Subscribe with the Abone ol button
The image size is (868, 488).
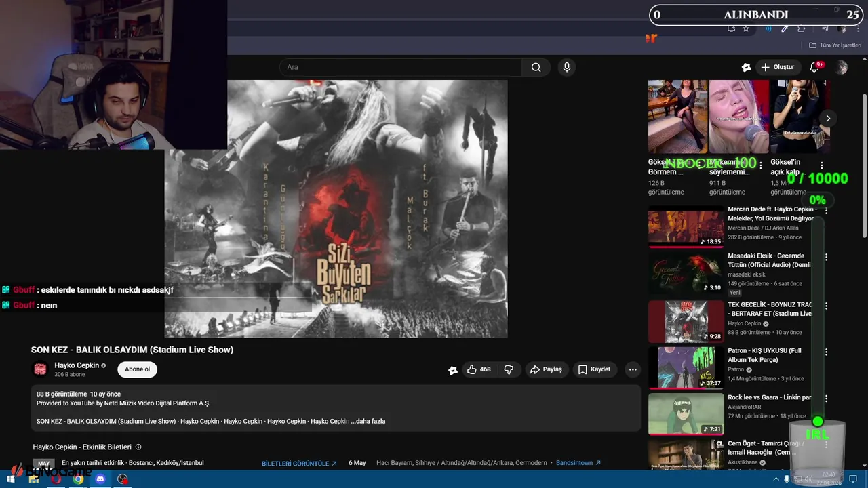click(x=137, y=369)
